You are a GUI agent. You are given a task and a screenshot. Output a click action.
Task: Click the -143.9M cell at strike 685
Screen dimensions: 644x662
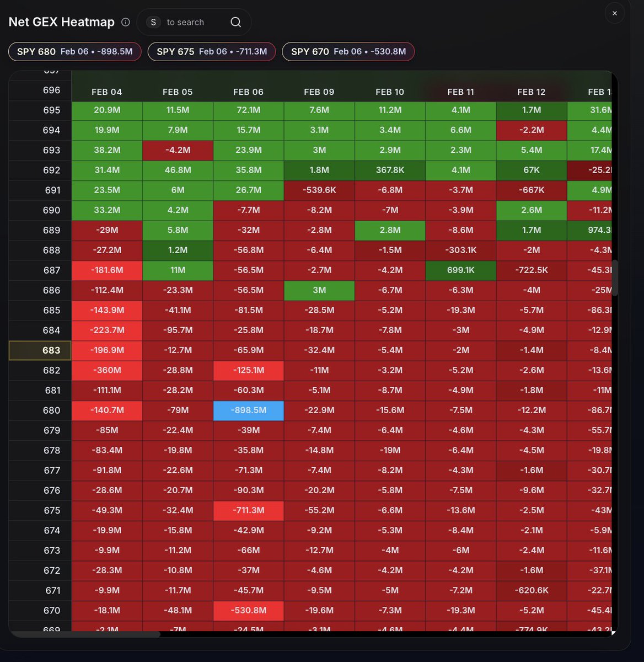coord(107,311)
